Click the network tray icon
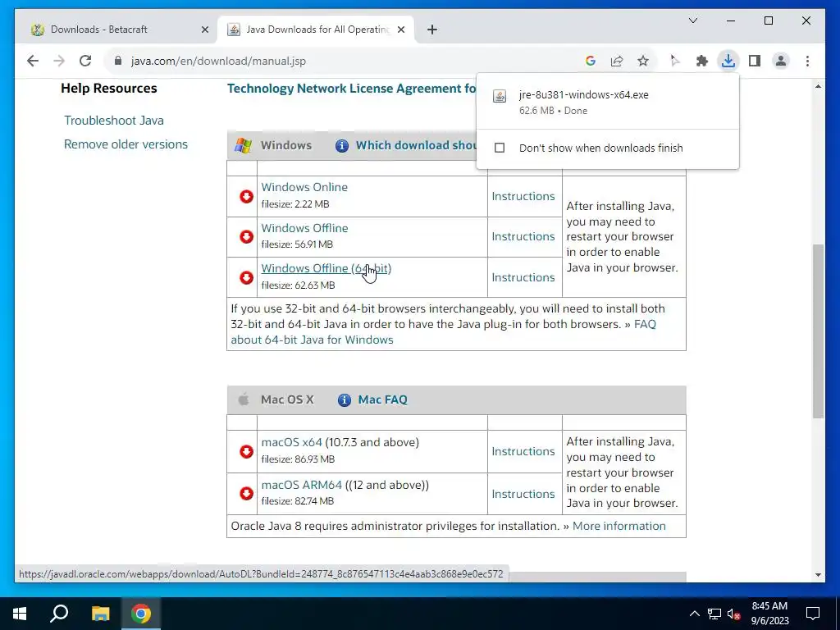 pyautogui.click(x=714, y=614)
